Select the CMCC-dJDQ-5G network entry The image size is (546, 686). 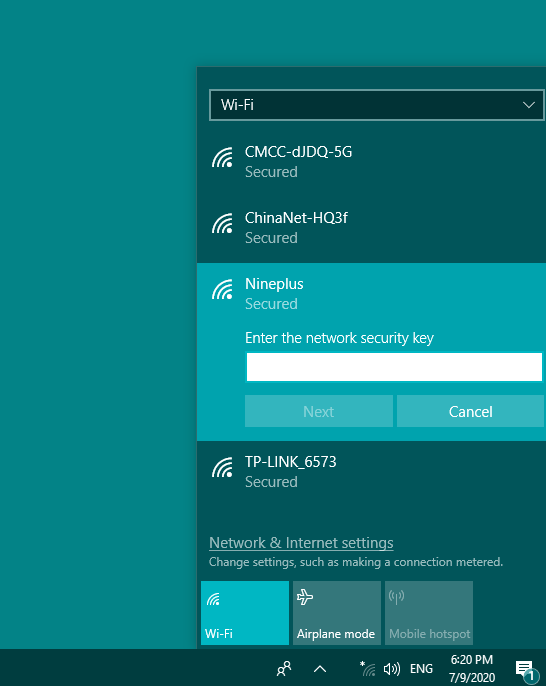coord(371,161)
